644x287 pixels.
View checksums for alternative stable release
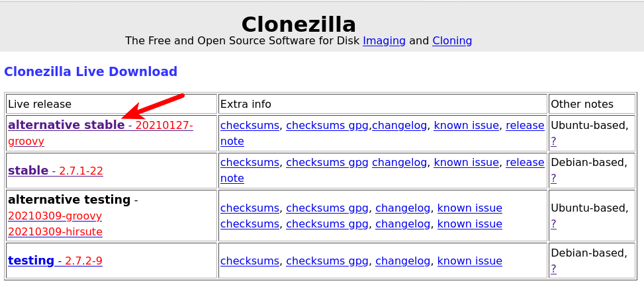coord(250,125)
